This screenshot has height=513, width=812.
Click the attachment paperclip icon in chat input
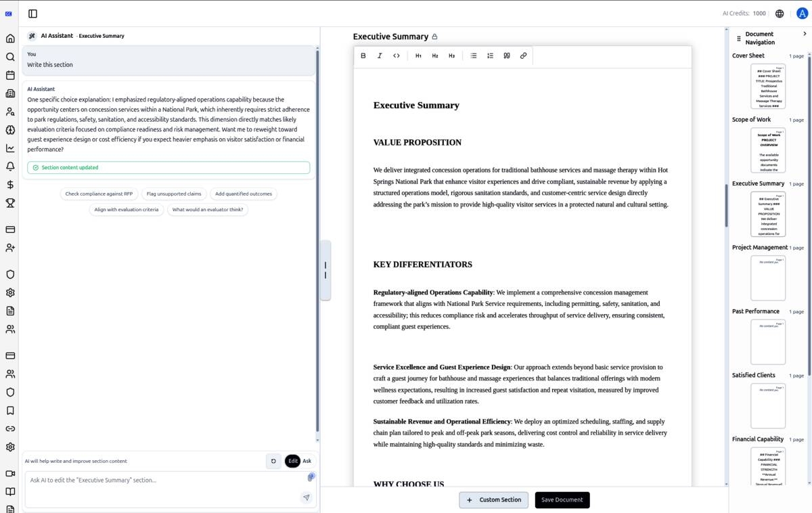[311, 477]
